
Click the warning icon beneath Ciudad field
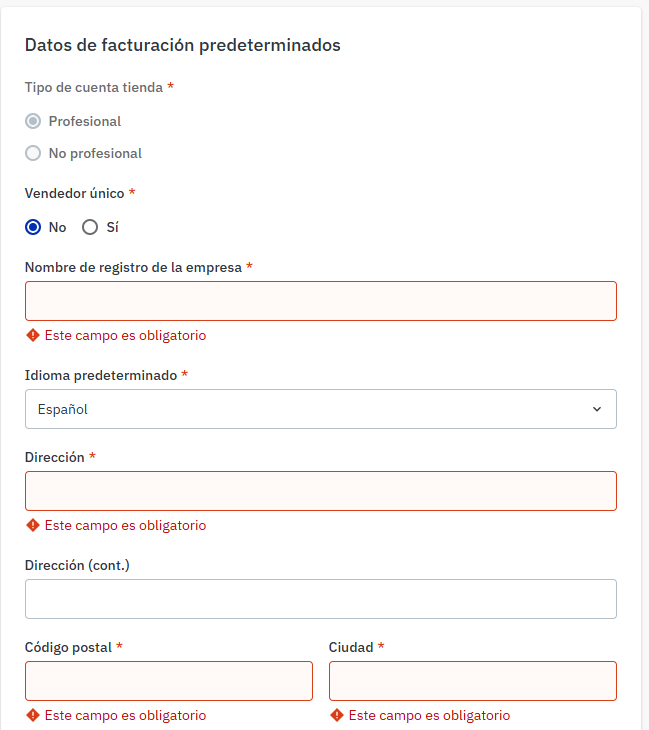point(337,715)
